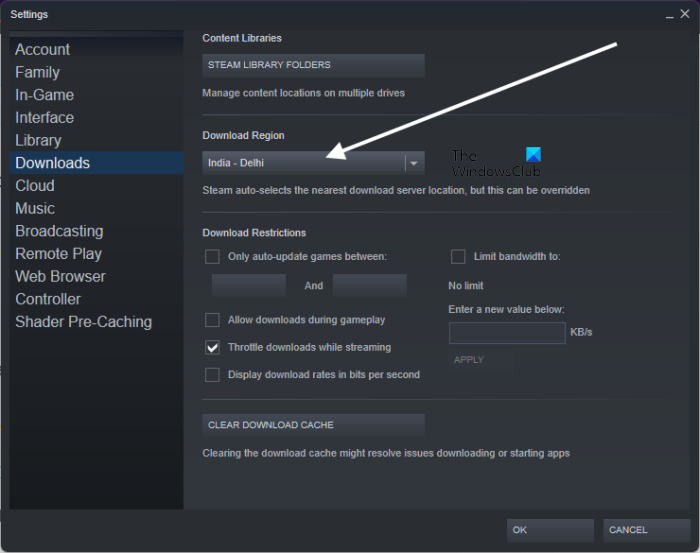Enable Only auto-update games between
This screenshot has height=553, width=700.
pyautogui.click(x=212, y=256)
